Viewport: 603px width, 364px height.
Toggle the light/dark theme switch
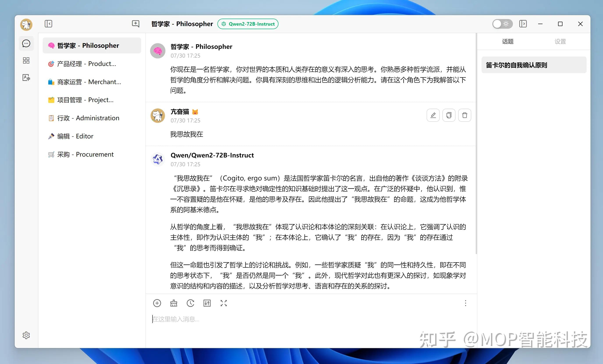[x=502, y=24]
